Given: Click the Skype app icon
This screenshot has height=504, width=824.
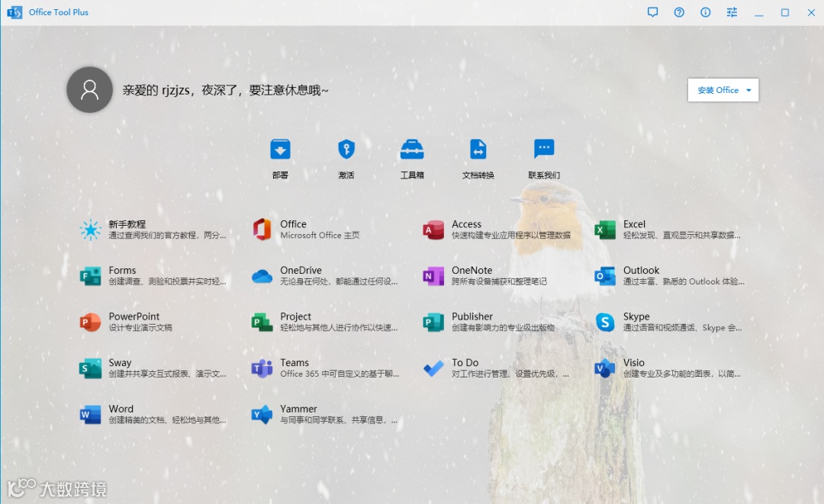Looking at the screenshot, I should pos(605,322).
